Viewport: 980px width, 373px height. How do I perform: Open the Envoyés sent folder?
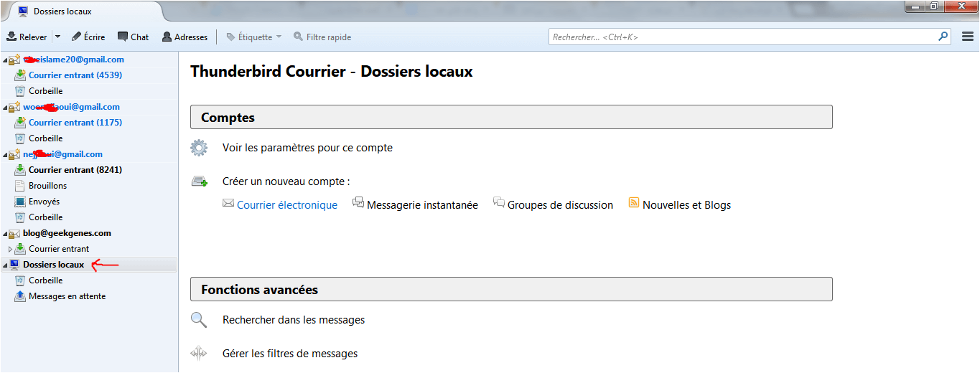pyautogui.click(x=44, y=202)
